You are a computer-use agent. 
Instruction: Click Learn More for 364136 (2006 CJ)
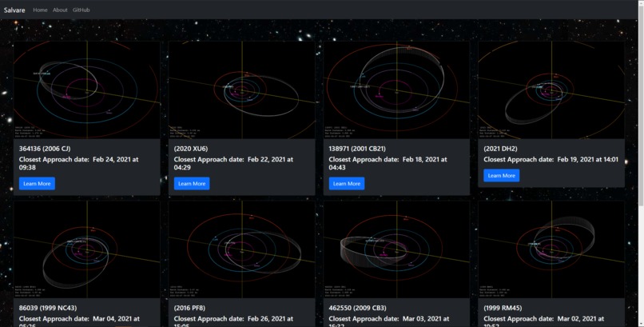click(37, 184)
